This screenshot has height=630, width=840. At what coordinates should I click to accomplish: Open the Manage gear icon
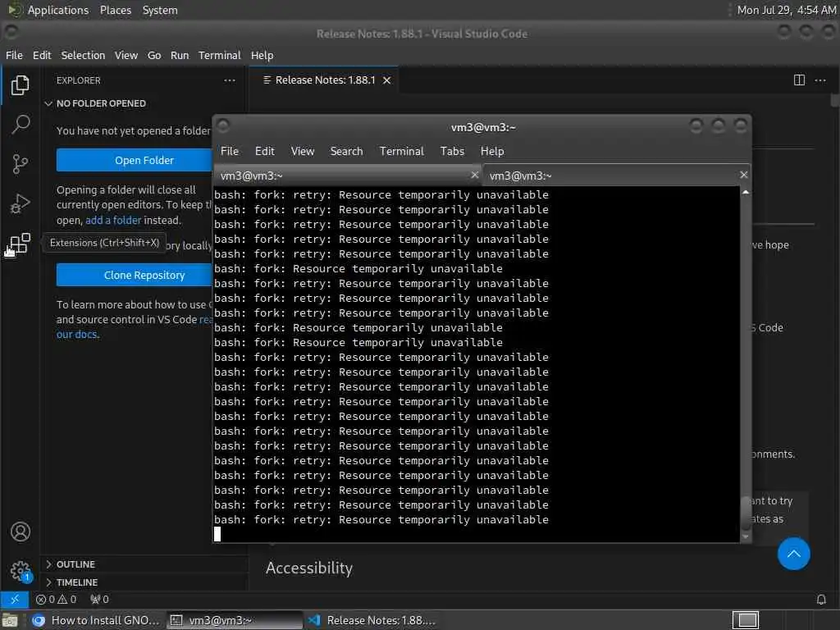coord(21,571)
